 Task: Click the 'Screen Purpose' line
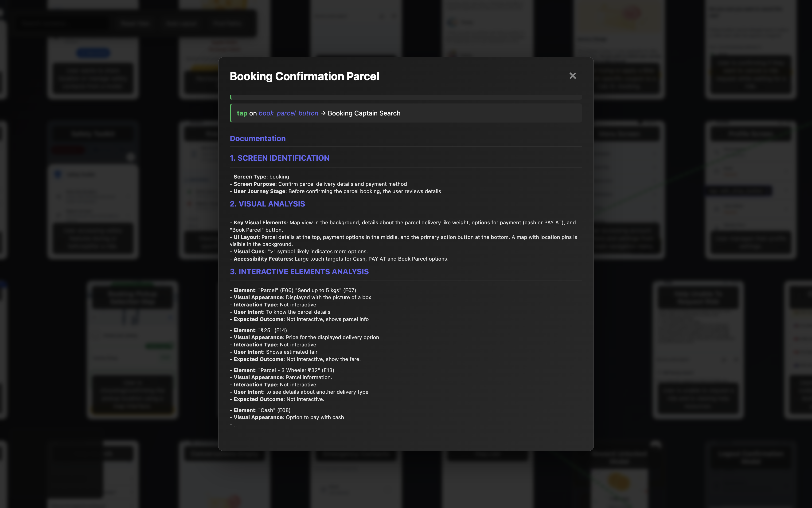coord(318,184)
